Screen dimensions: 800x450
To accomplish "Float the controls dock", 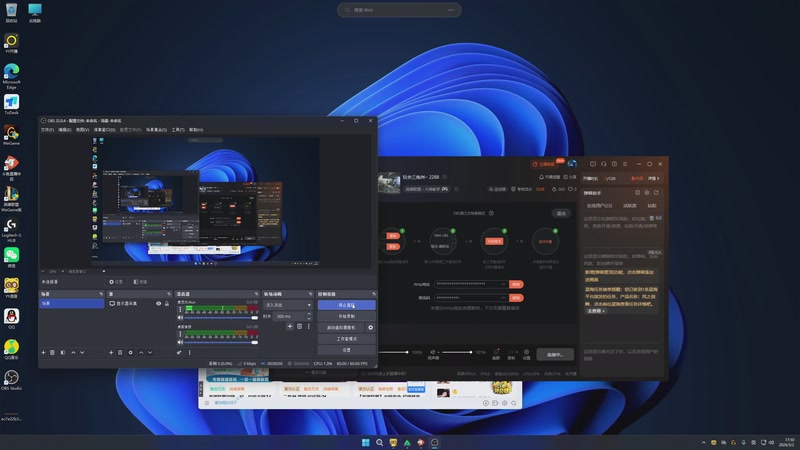I will point(373,294).
